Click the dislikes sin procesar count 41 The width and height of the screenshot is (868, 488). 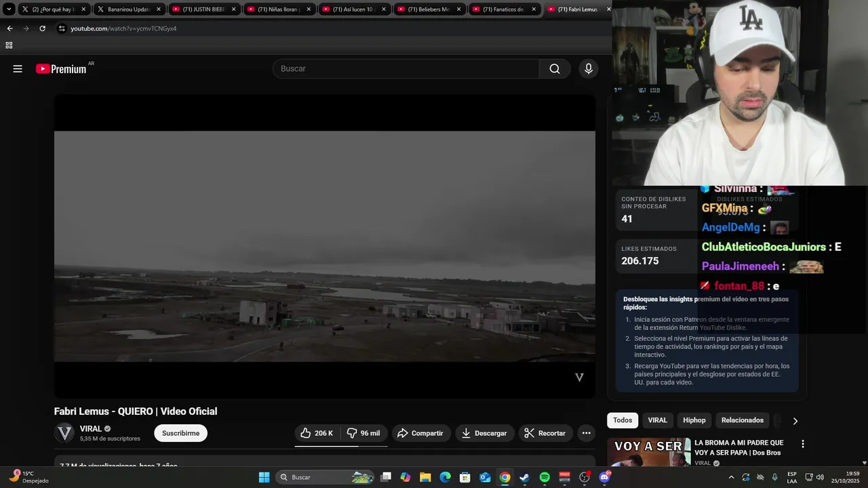pyautogui.click(x=627, y=219)
